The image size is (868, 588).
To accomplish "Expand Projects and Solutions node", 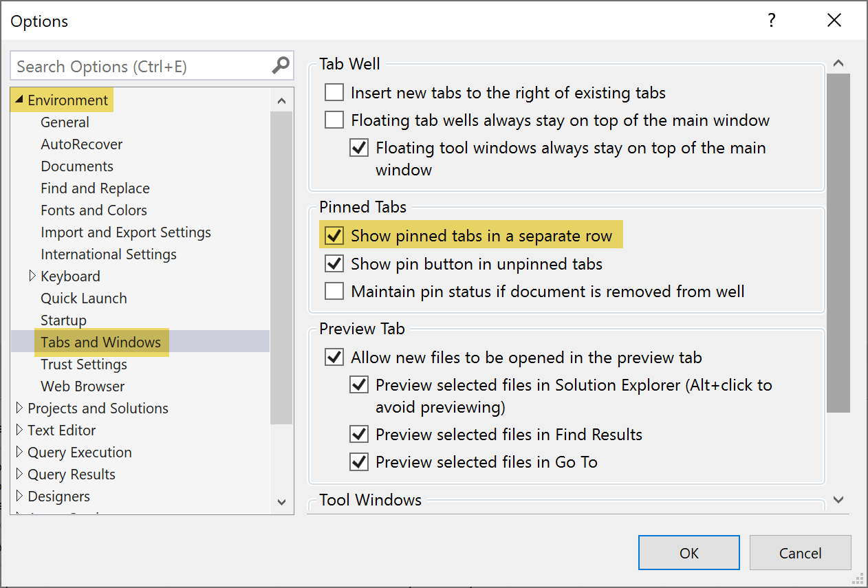I will (x=19, y=408).
